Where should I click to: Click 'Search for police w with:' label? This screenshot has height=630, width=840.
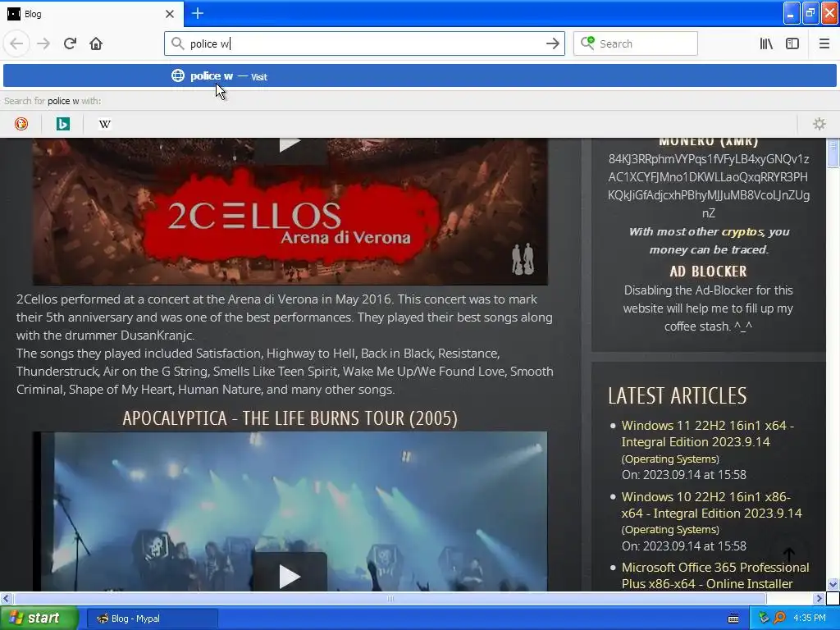(52, 101)
